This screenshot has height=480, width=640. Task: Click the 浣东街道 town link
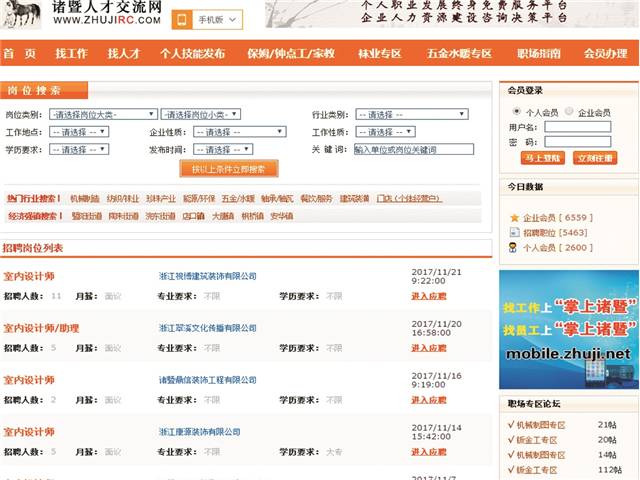[160, 216]
